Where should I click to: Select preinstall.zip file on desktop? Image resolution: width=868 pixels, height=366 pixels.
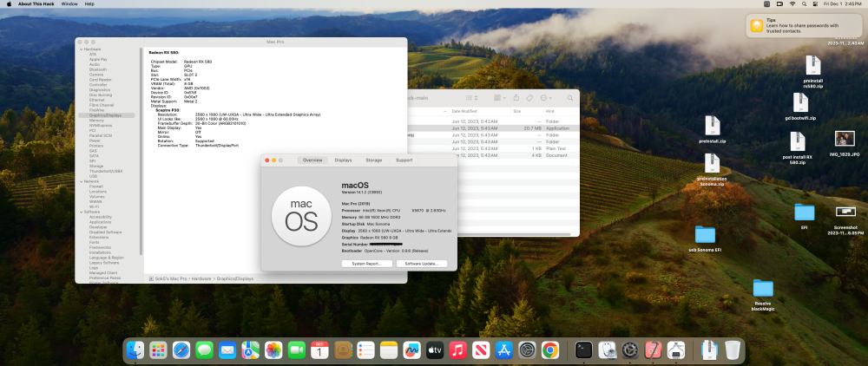click(x=713, y=126)
